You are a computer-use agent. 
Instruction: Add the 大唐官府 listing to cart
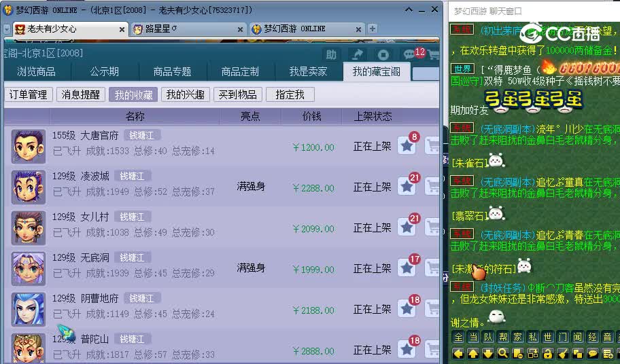432,146
